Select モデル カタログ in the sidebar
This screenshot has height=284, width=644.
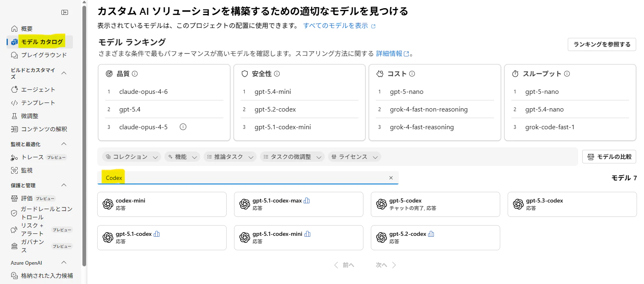click(x=40, y=42)
